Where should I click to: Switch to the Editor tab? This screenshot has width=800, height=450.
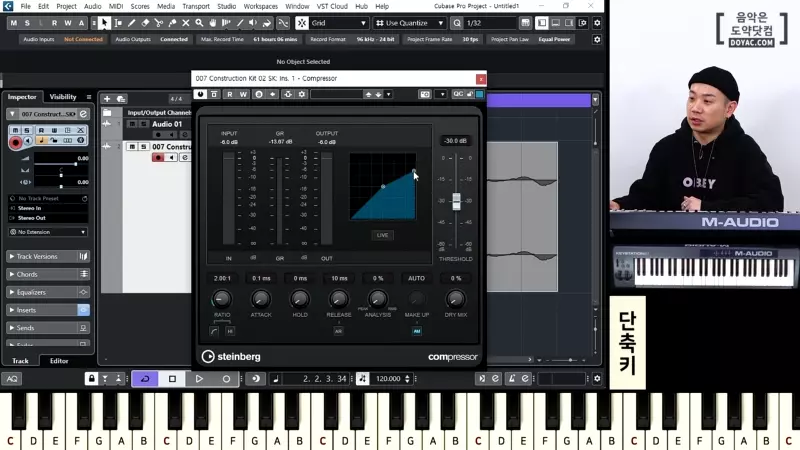[x=59, y=361]
